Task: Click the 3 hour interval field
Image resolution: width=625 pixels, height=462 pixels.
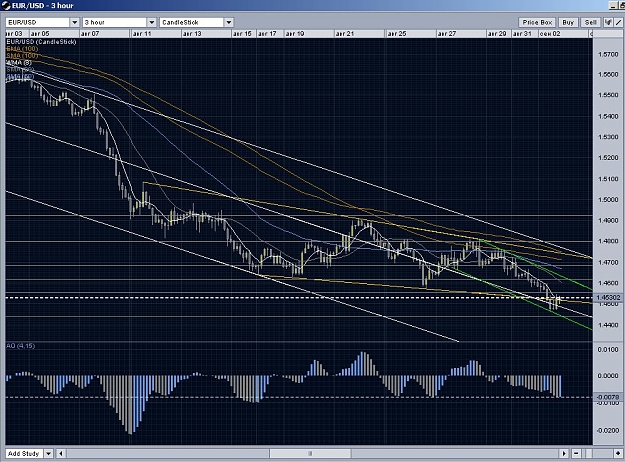Action: coord(115,22)
